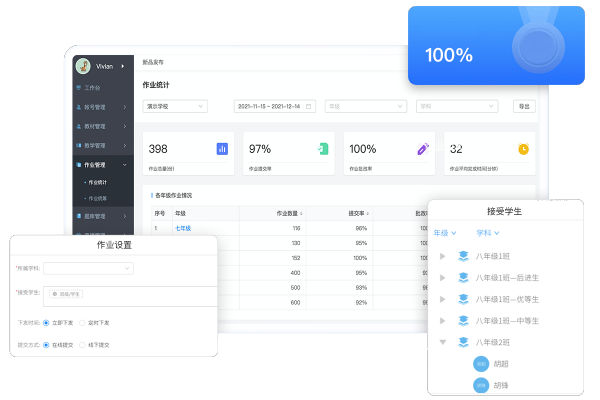The width and height of the screenshot is (600, 400).
Task: Open the 工作台 sidebar menu item
Action: (92, 88)
